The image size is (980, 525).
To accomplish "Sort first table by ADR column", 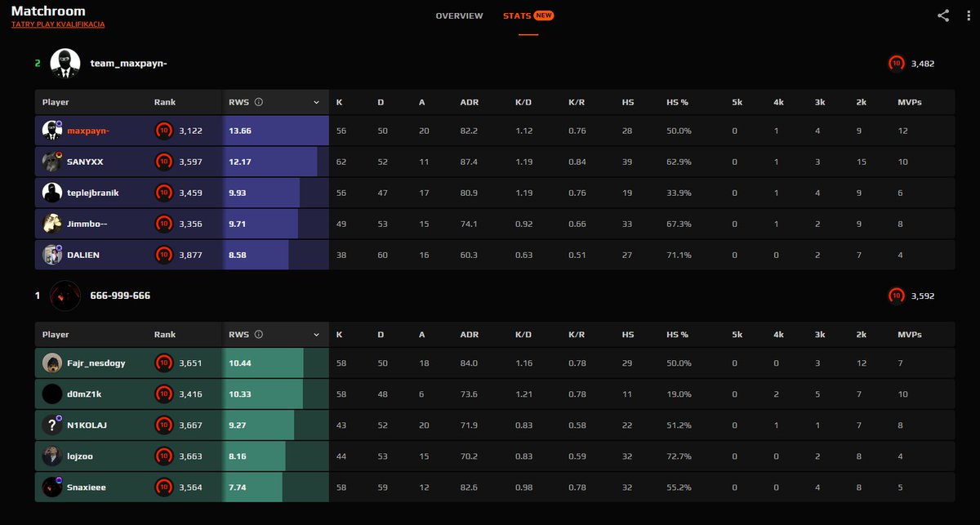I will pyautogui.click(x=469, y=102).
